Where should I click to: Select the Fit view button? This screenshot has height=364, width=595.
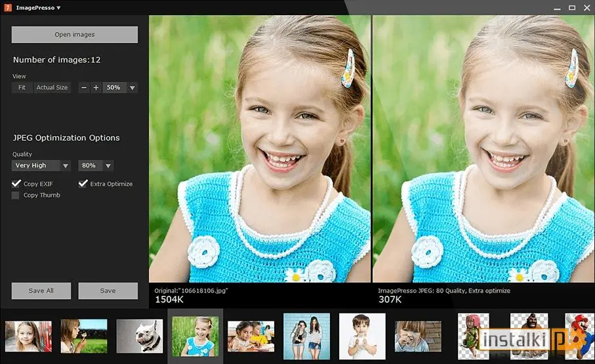click(x=22, y=88)
